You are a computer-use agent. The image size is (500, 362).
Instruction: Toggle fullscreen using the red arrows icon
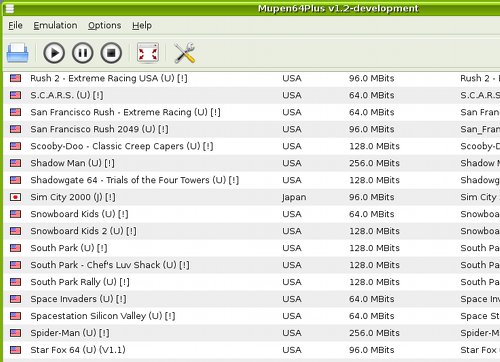coord(148,53)
